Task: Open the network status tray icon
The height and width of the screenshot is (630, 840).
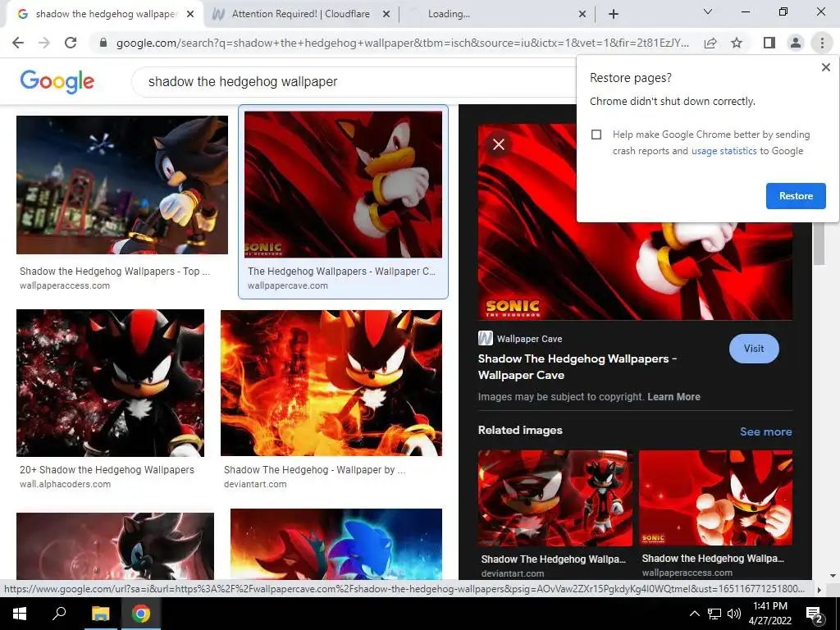Action: [x=714, y=614]
